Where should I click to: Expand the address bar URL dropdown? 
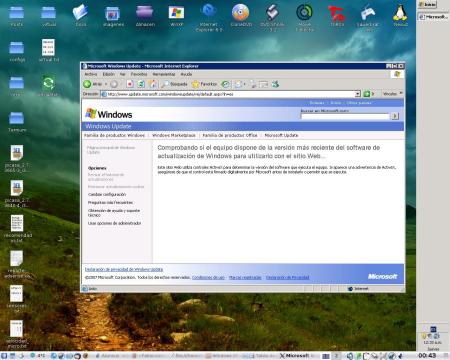[358, 94]
